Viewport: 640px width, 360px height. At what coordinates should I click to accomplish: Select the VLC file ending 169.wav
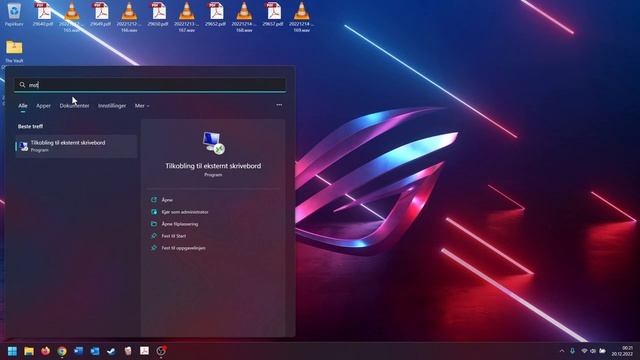(x=302, y=16)
